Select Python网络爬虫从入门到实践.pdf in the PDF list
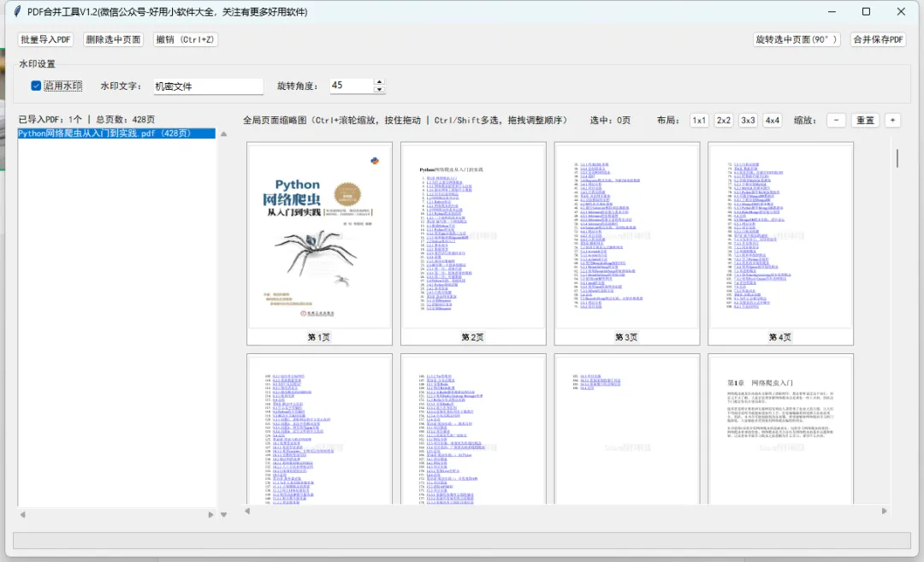Viewport: 924px width, 562px height. click(x=116, y=133)
